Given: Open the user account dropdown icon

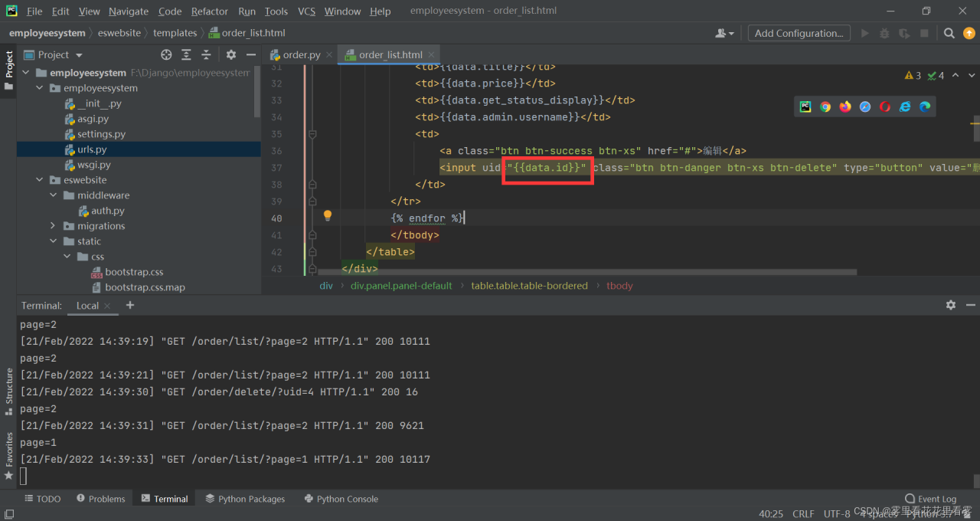Looking at the screenshot, I should click(724, 33).
